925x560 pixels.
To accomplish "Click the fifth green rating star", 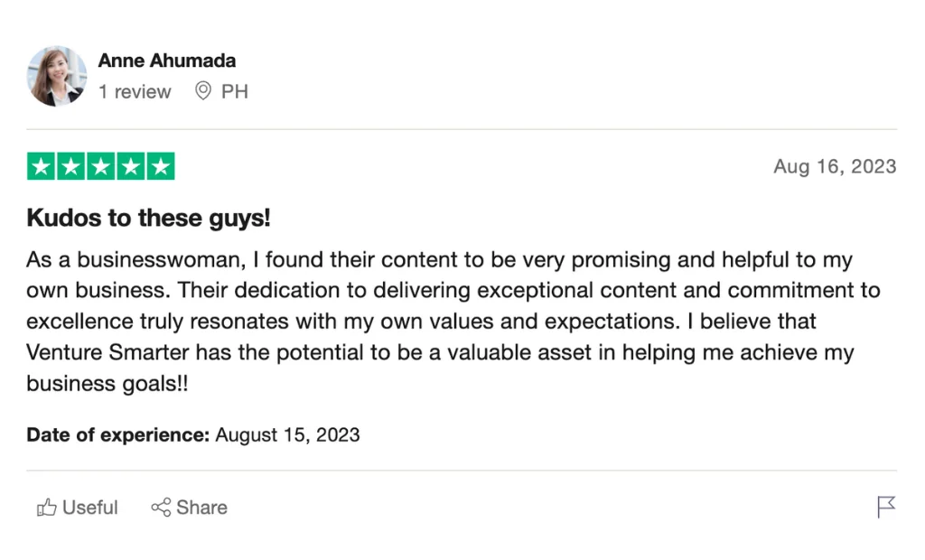I will pyautogui.click(x=158, y=166).
